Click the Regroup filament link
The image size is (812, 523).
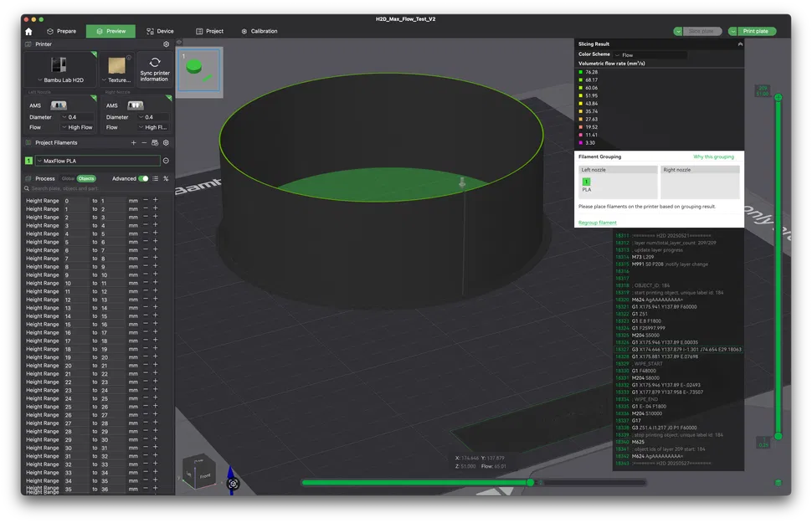tap(598, 223)
